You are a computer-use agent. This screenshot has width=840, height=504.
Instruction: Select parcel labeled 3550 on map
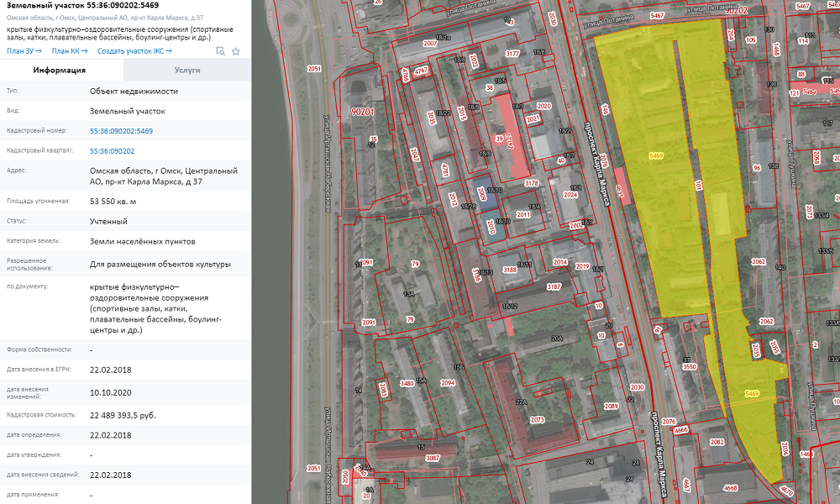click(x=690, y=367)
